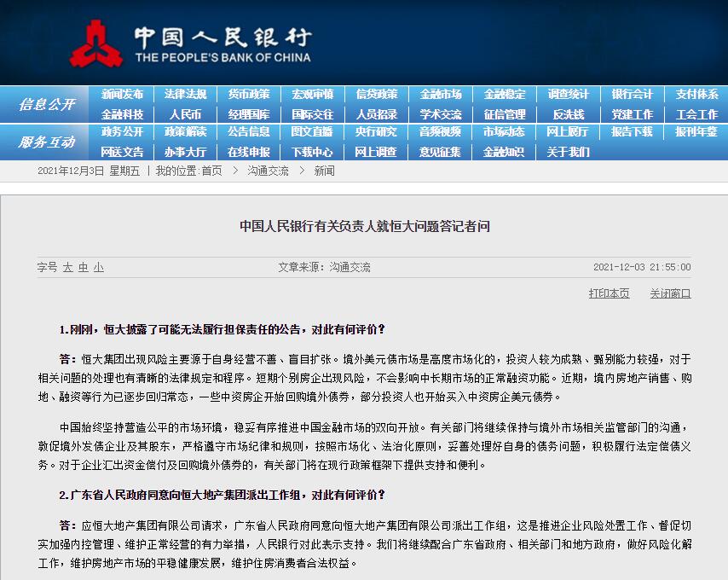Open the 音频视频 section
Image resolution: width=728 pixels, height=580 pixels.
440,132
